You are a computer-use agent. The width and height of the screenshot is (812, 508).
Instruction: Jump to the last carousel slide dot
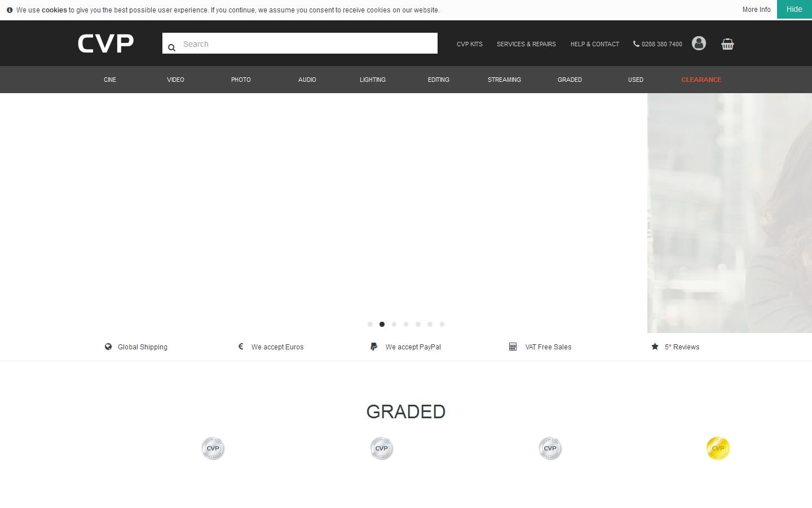(442, 324)
